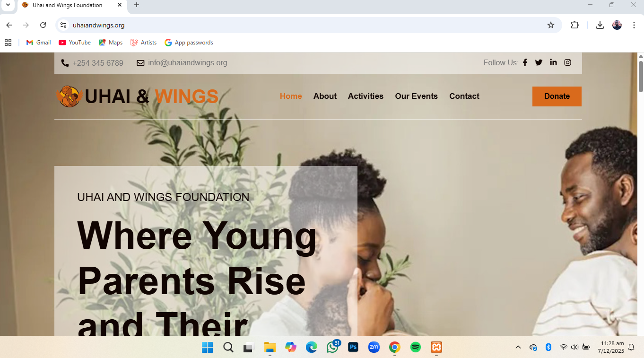Open the Gmail bookmark
Screen dimensions: 644x358
38,43
